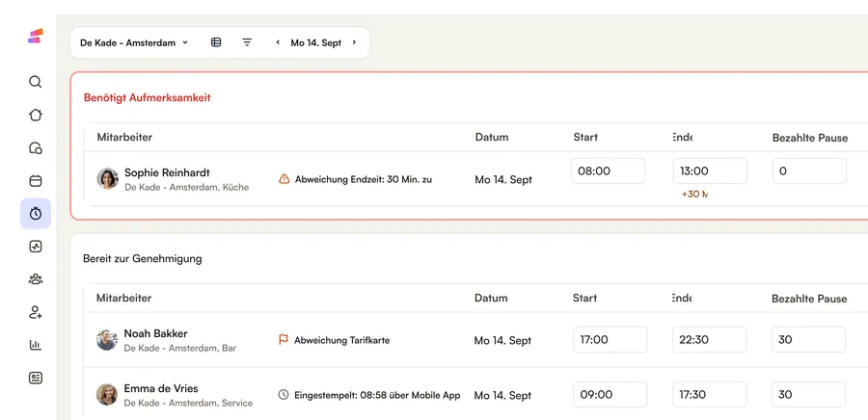Click the 'Benötigt Aufmerksamkeit' heading
Screen dimensions: 868x420
pyautogui.click(x=148, y=98)
